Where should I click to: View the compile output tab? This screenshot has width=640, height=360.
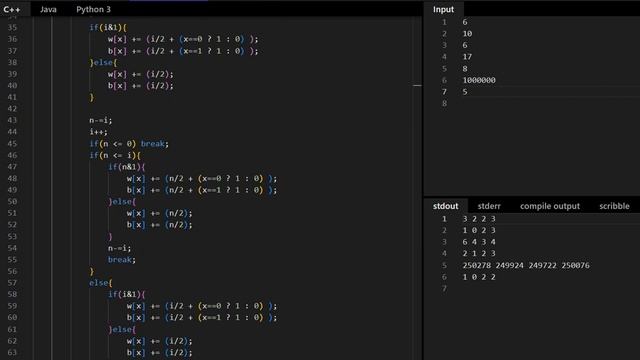tap(549, 206)
